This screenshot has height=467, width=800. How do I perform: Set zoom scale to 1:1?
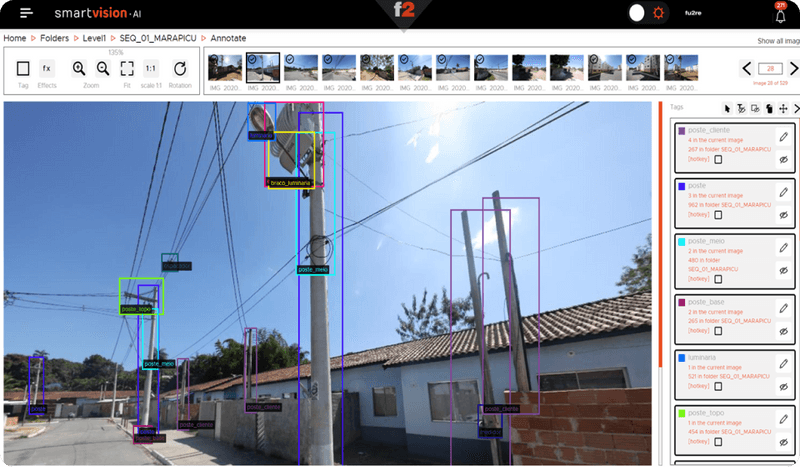pyautogui.click(x=151, y=69)
